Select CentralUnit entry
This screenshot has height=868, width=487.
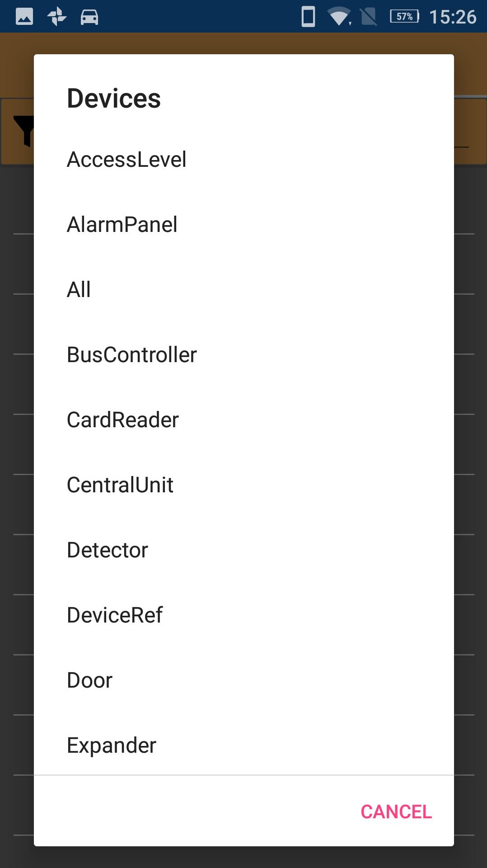120,485
